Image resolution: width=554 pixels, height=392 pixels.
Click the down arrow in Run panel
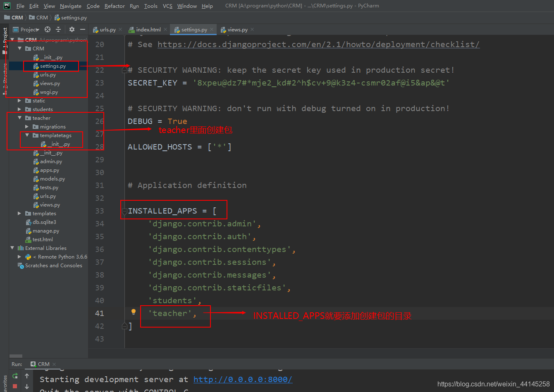27,387
